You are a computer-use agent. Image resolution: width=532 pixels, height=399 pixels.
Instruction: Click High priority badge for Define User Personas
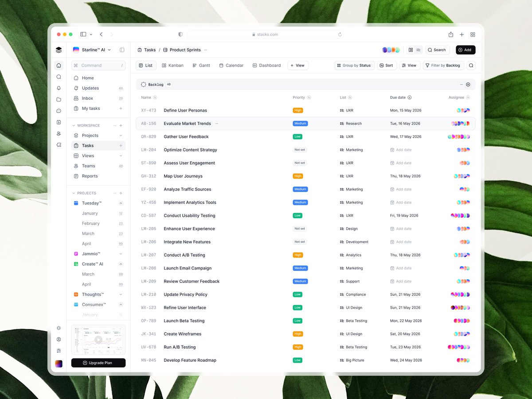click(x=298, y=110)
